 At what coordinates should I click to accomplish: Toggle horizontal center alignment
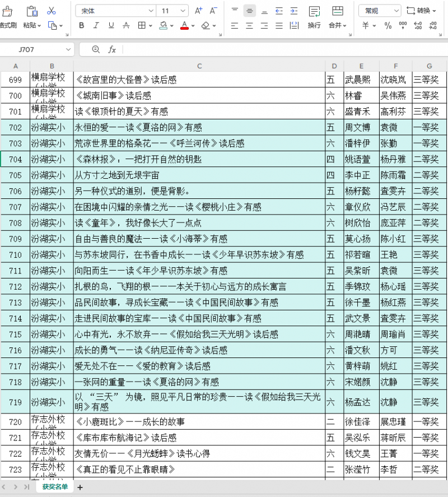point(250,25)
